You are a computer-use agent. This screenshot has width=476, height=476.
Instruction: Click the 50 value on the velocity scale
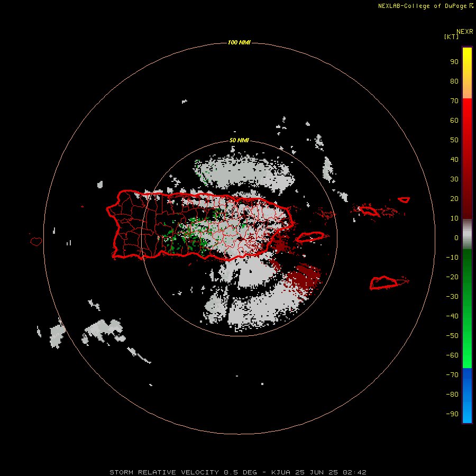point(454,140)
